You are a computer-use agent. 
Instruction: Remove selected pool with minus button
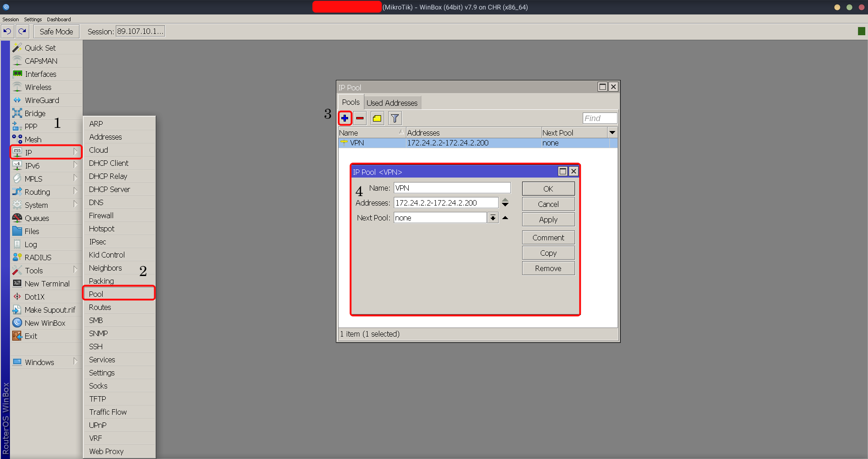(x=360, y=118)
